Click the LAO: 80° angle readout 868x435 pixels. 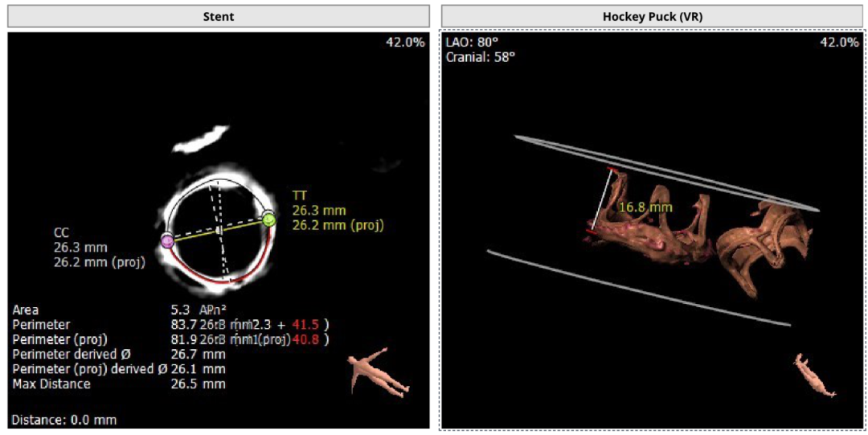pyautogui.click(x=471, y=42)
